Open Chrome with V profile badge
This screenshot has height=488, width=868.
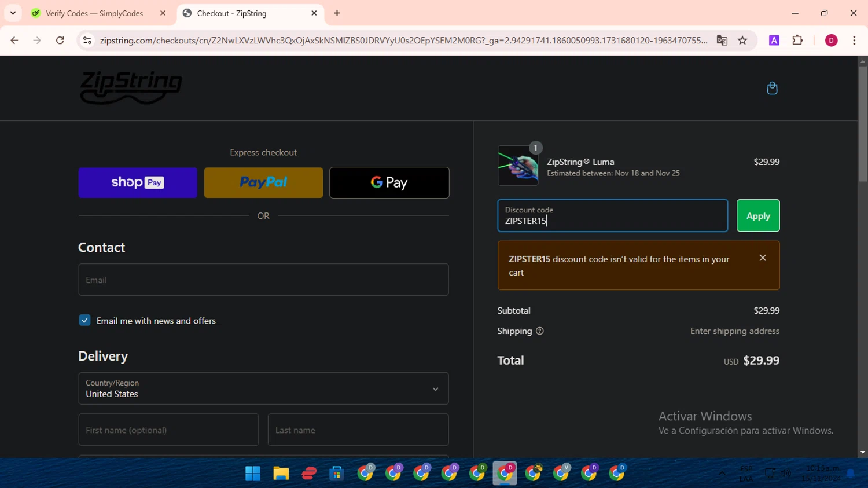point(561,473)
